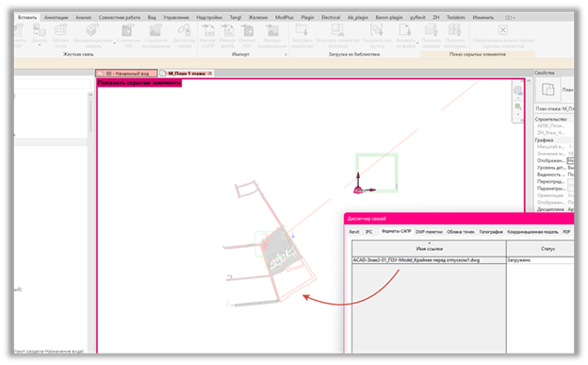Image resolution: width=588 pixels, height=365 pixels.
Task: Click the view scrollbar up arrow
Action: click(x=529, y=81)
